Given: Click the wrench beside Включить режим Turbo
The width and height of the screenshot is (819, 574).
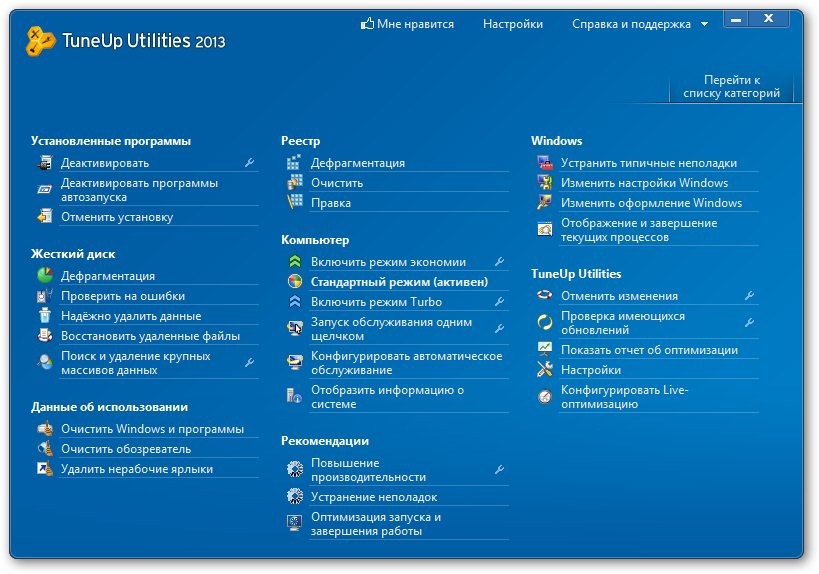Looking at the screenshot, I should pyautogui.click(x=499, y=301).
